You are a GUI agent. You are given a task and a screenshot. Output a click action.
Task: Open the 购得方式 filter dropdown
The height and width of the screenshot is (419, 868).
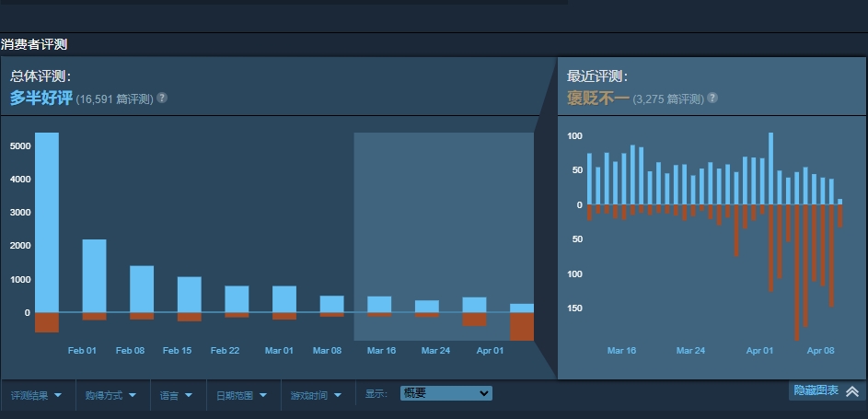111,395
